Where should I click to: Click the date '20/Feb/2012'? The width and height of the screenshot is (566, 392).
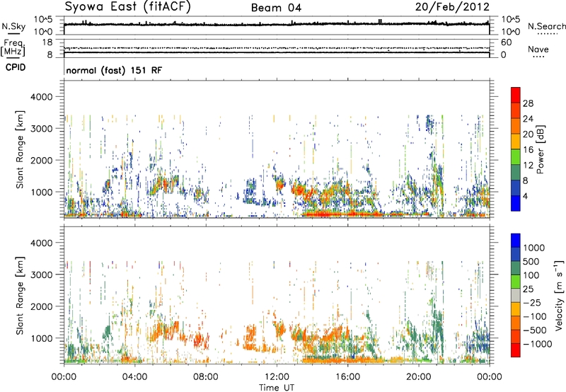tap(452, 7)
